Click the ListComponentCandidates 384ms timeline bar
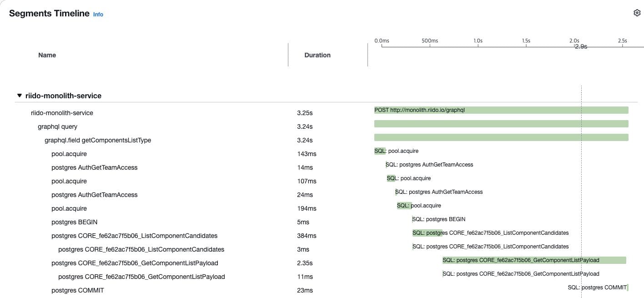This screenshot has height=298, width=644. 427,233
